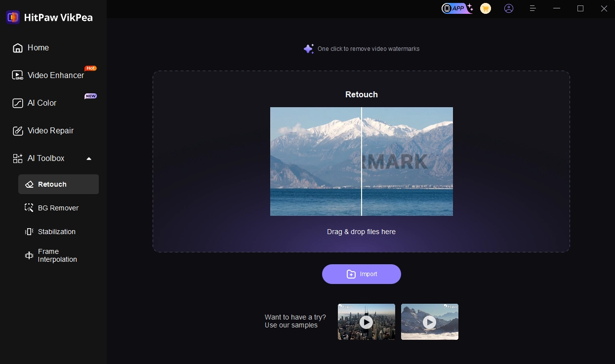The image size is (615, 364).
Task: Open the BG Remover tool
Action: 58,208
